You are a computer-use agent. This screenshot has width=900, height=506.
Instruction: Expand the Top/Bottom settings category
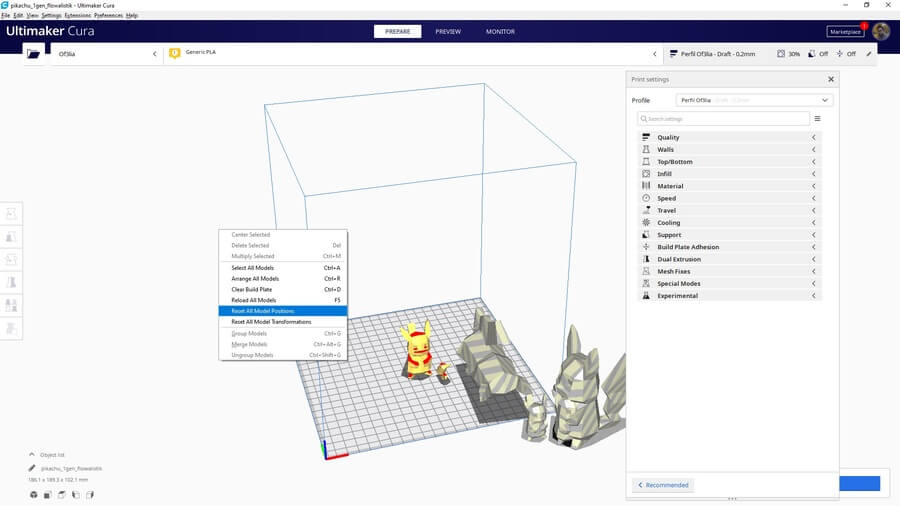pos(730,162)
